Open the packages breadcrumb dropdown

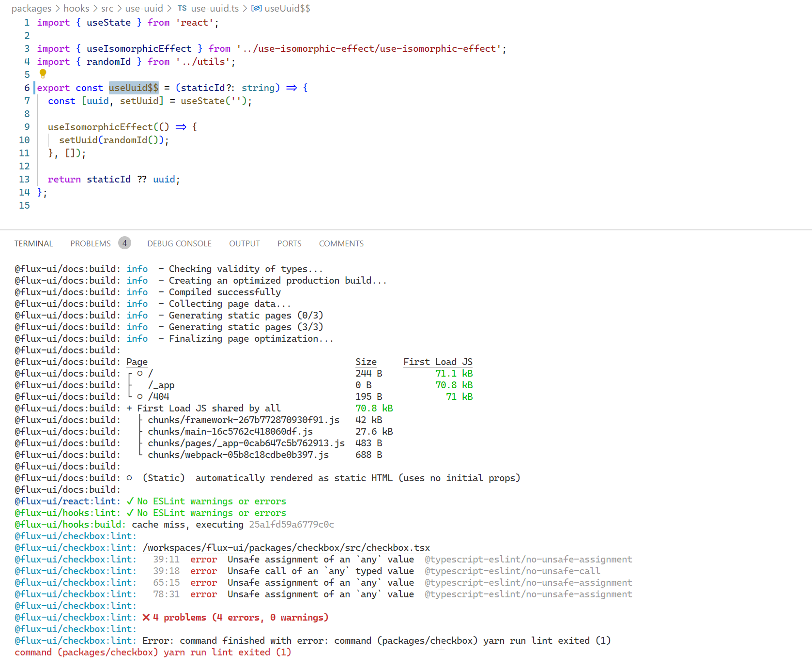(31, 8)
